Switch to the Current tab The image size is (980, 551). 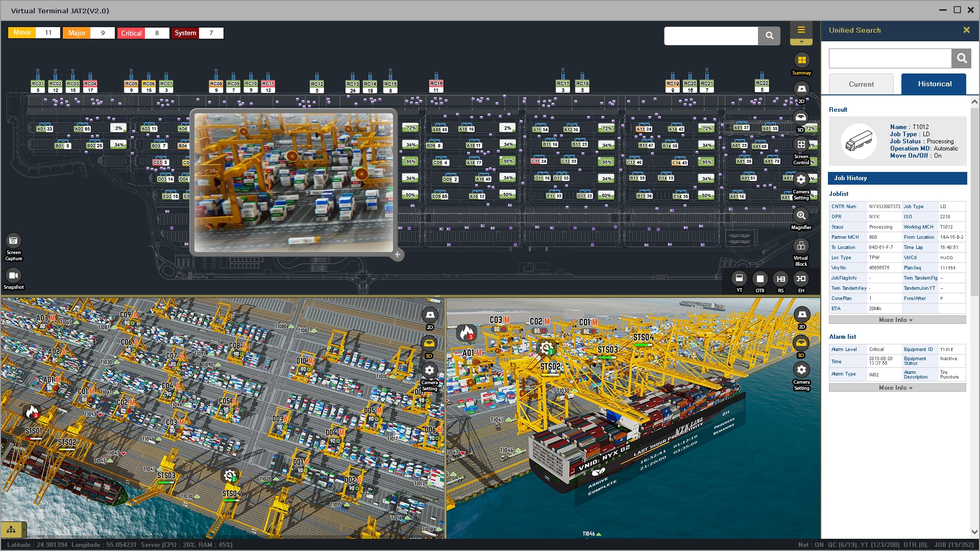tap(861, 84)
